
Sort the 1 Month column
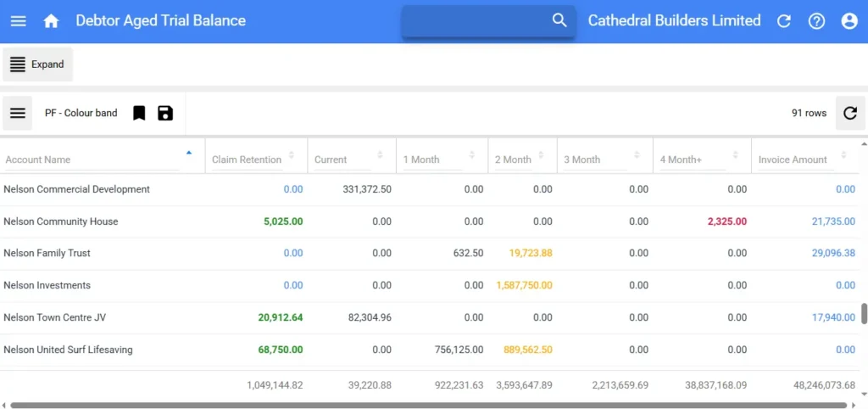tap(471, 154)
